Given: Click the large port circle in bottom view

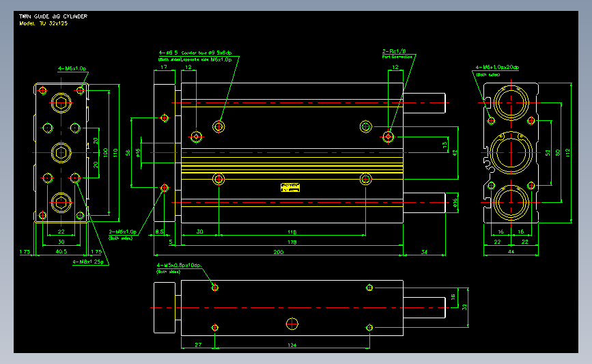Looking at the screenshot, I should (292, 324).
